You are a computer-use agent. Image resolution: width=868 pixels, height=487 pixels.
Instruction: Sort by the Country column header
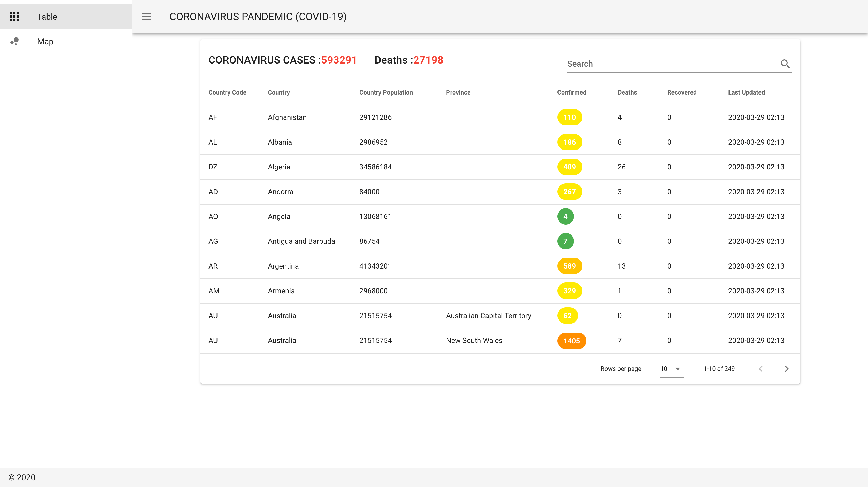tap(279, 92)
